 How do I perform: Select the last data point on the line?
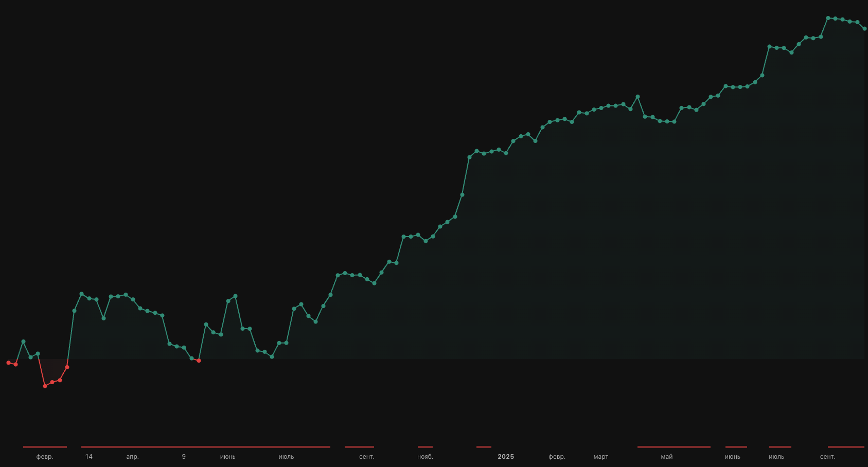(x=864, y=29)
